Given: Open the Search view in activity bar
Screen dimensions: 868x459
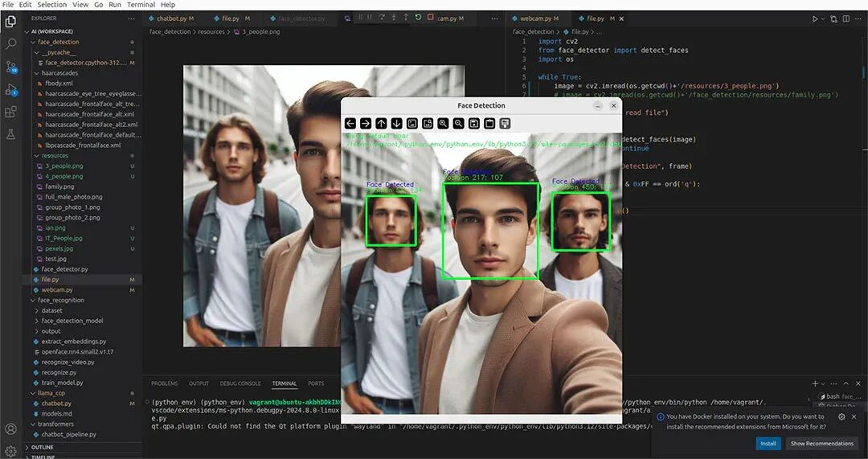Looking at the screenshot, I should click(10, 44).
